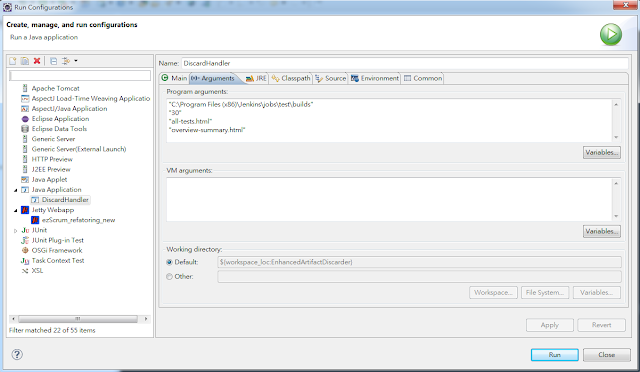Click the tree scrollbar right arrow
The width and height of the screenshot is (640, 372).
[146, 319]
